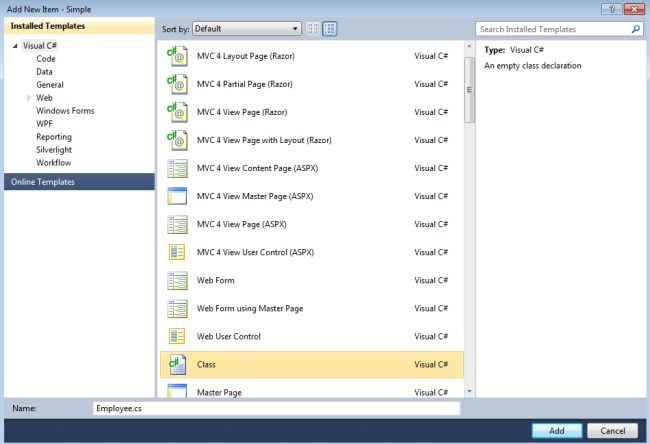Switch to small icons view
Image resolution: width=650 pixels, height=444 pixels.
[313, 29]
